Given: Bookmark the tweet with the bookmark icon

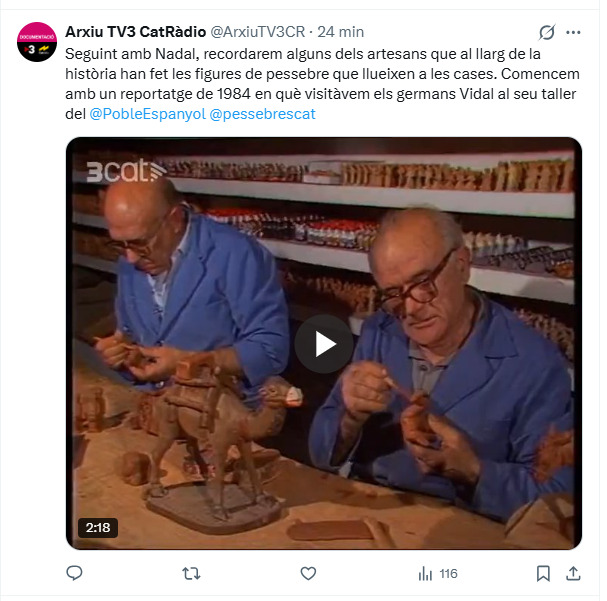Looking at the screenshot, I should pos(543,573).
